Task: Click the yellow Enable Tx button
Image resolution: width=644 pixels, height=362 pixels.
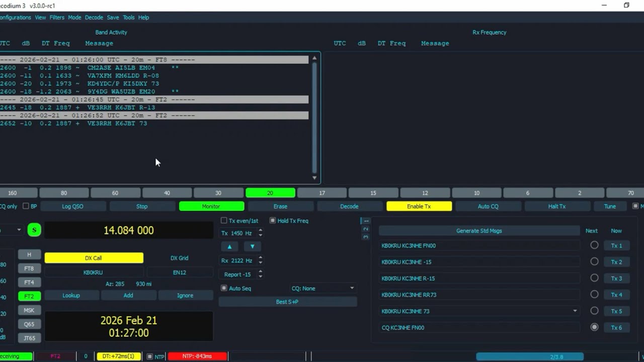Action: point(419,206)
